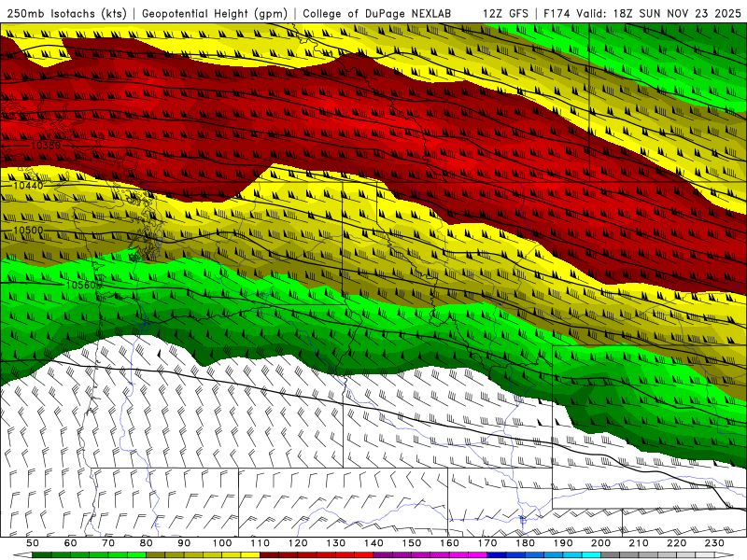Click the 170 value on the color scale
The image size is (747, 560).
(487, 543)
